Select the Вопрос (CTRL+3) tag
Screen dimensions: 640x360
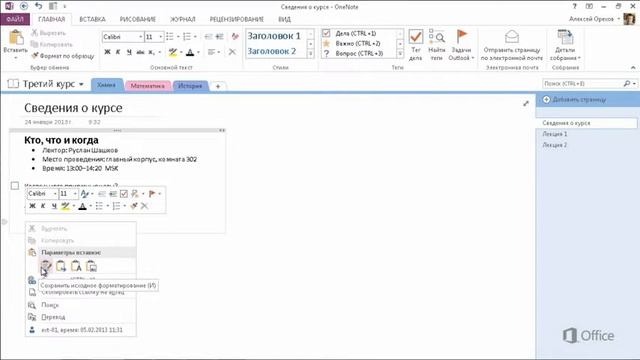[x=359, y=53]
